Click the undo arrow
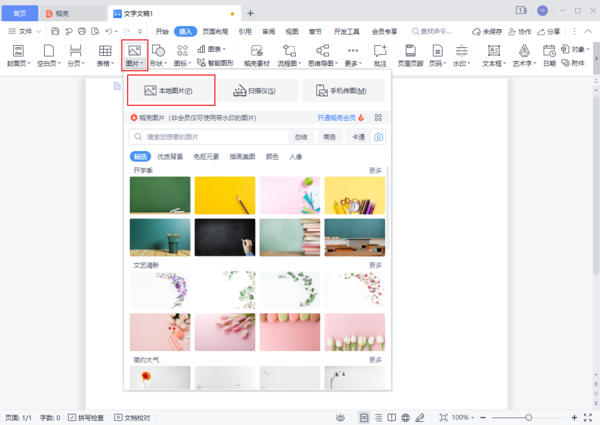The height and width of the screenshot is (425, 600). (x=109, y=31)
